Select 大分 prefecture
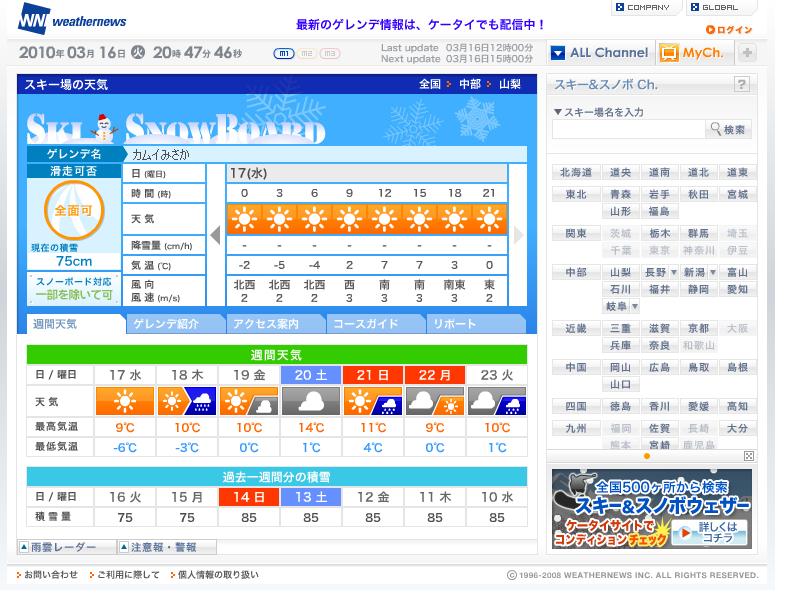Image resolution: width=800 pixels, height=600 pixels. 737,429
